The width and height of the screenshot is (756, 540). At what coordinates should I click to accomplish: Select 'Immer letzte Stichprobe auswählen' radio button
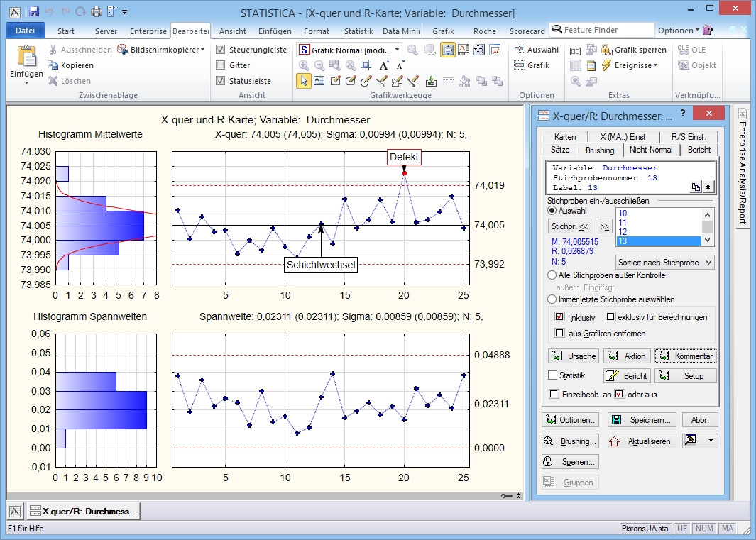pos(552,299)
